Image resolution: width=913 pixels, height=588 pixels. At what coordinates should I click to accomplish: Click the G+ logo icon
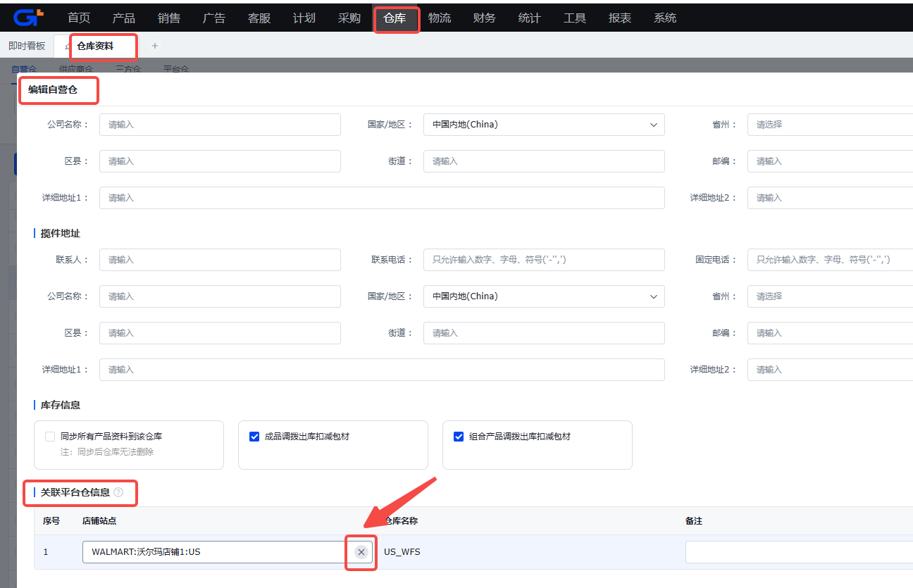[28, 17]
